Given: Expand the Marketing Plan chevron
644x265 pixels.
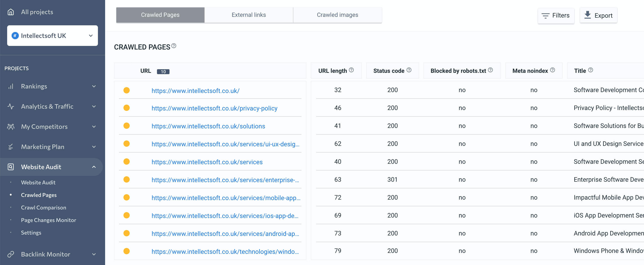Looking at the screenshot, I should [x=94, y=147].
